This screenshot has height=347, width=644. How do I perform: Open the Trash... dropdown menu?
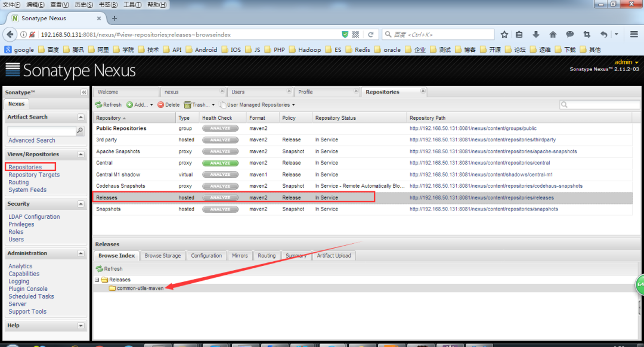coord(199,105)
